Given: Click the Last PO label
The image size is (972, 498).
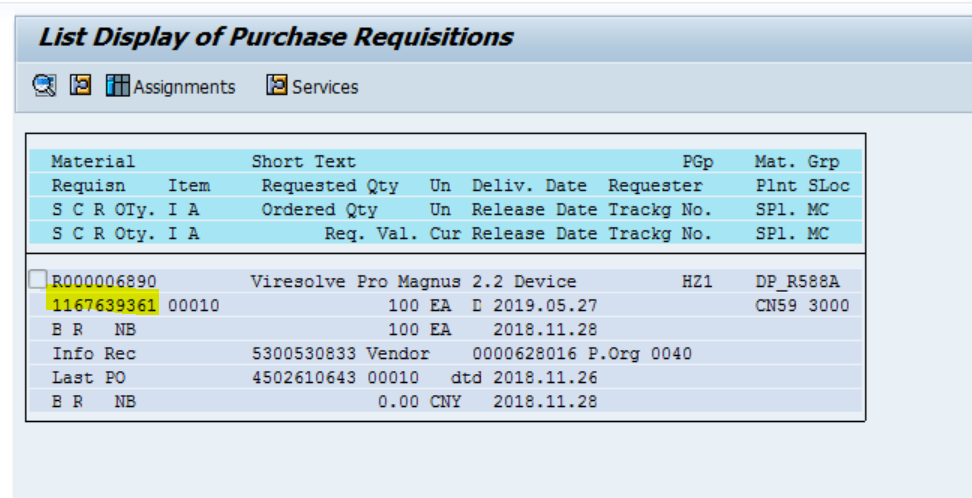Looking at the screenshot, I should tap(89, 378).
